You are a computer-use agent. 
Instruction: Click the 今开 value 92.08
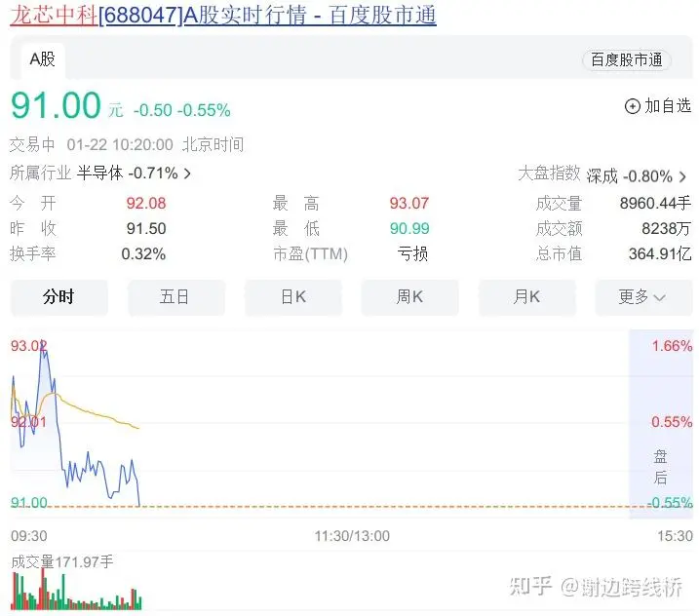[x=146, y=204]
